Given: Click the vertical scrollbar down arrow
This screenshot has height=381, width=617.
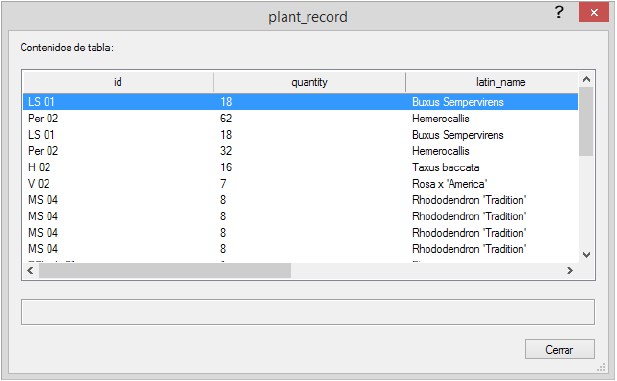Looking at the screenshot, I should click(x=586, y=255).
